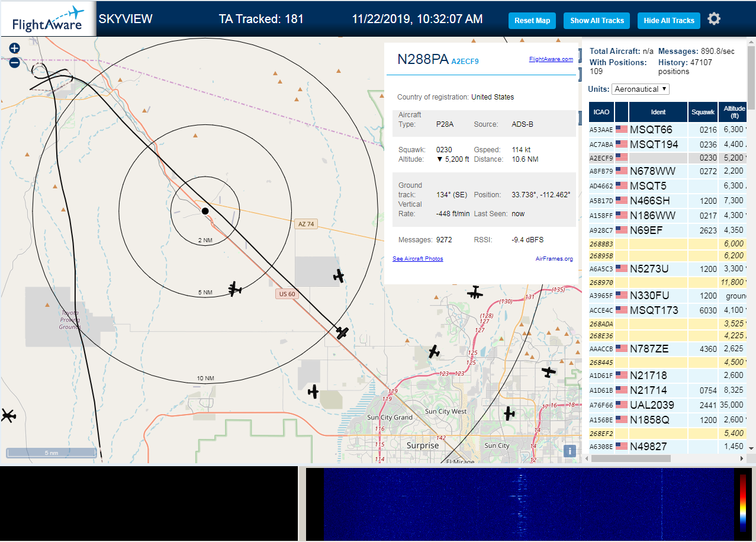Select the N466SH table row

click(x=668, y=201)
